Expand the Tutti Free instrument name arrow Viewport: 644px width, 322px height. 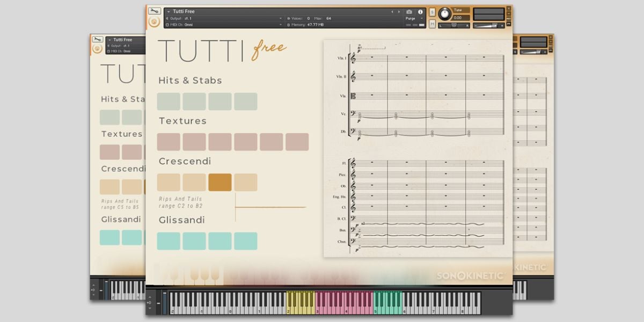[169, 11]
